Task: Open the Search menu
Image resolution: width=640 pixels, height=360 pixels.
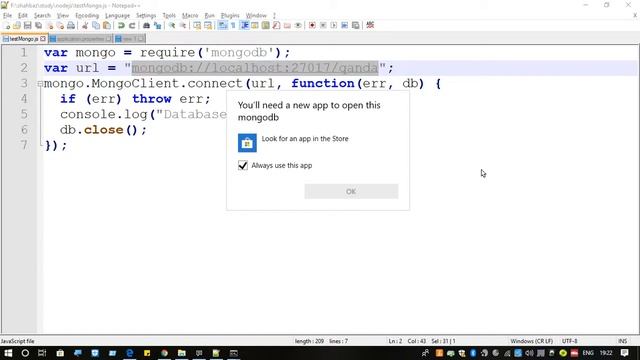Action: point(42,16)
